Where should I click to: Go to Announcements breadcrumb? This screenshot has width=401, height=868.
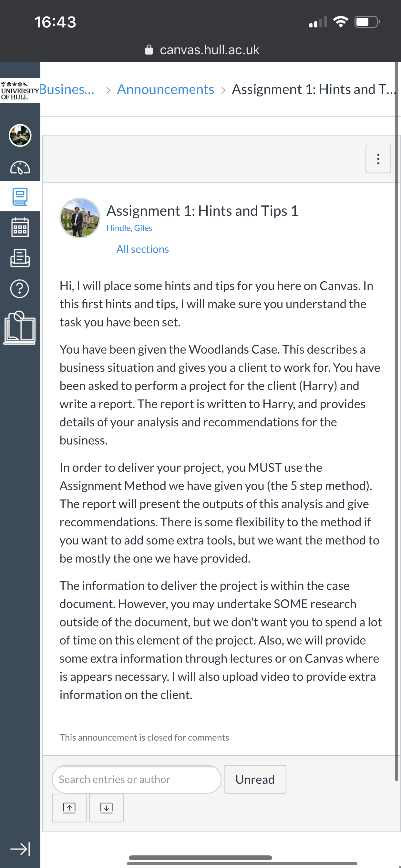[165, 89]
